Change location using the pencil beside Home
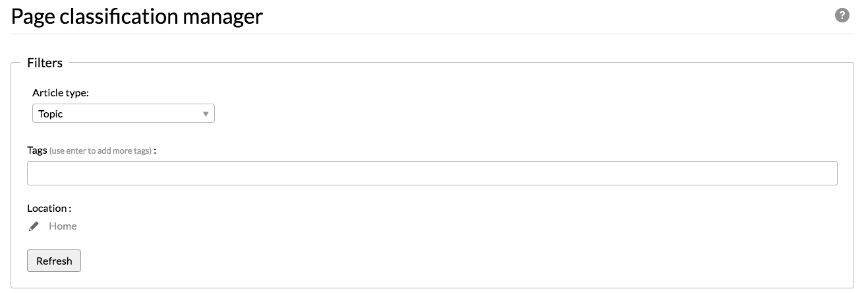The height and width of the screenshot is (293, 868). 34,226
